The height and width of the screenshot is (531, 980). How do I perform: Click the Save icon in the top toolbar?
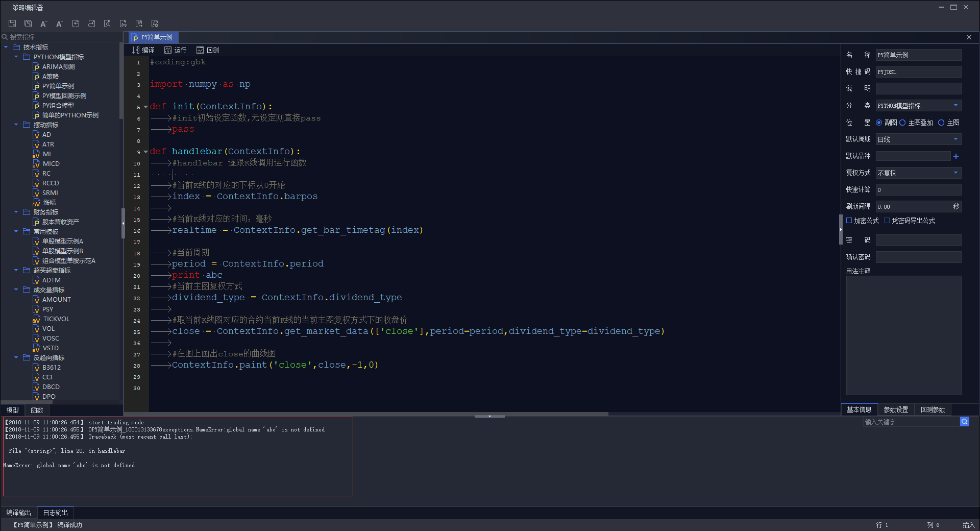click(12, 23)
